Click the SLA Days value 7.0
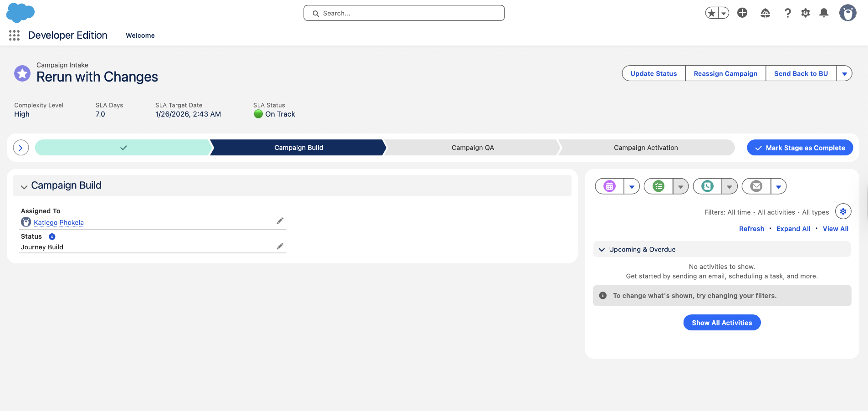 pos(100,114)
